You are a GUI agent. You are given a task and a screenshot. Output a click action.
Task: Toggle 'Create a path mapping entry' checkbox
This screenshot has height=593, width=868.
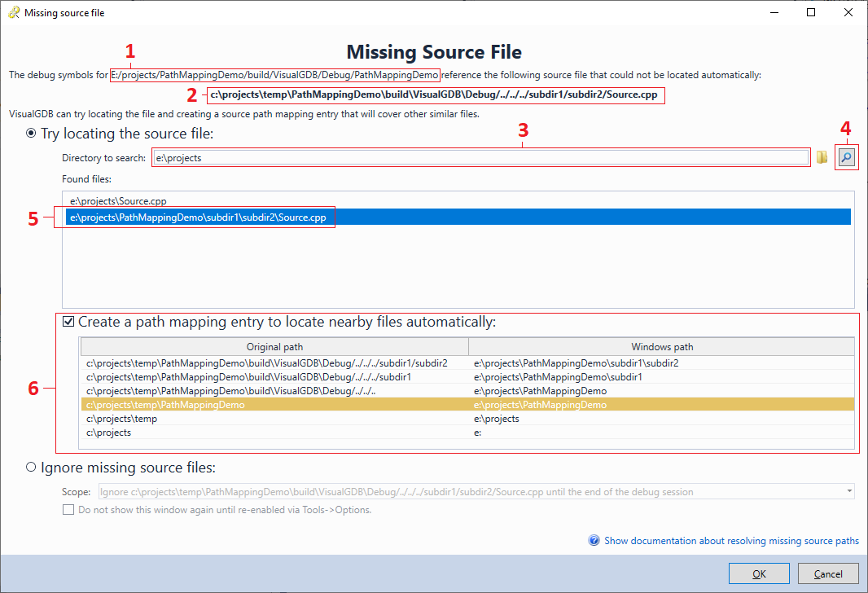[x=68, y=322]
